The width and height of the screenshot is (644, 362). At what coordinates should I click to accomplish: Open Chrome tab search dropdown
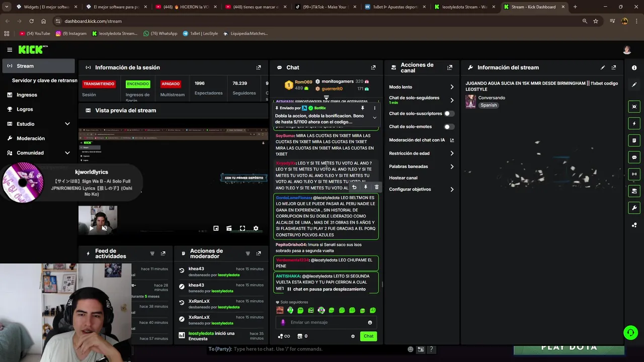point(7,7)
